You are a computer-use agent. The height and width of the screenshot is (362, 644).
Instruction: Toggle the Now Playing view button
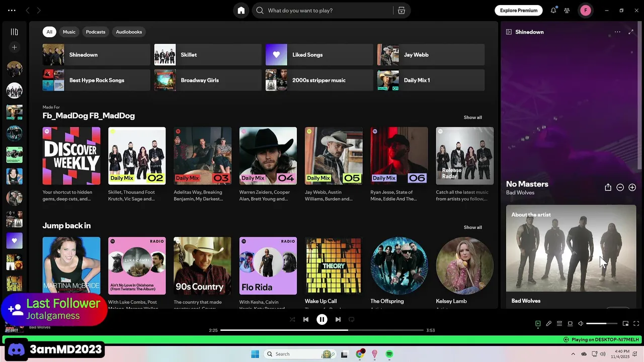click(538, 324)
